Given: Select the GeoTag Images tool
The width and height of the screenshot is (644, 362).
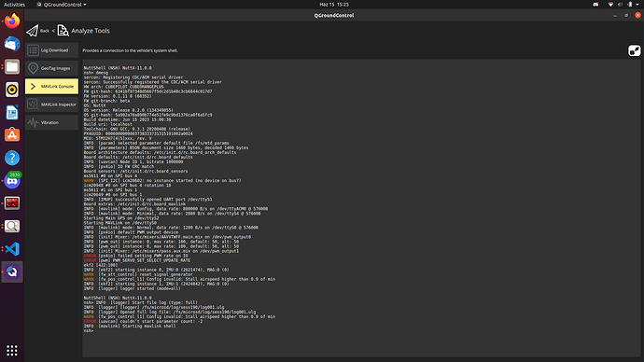Looking at the screenshot, I should click(x=51, y=68).
